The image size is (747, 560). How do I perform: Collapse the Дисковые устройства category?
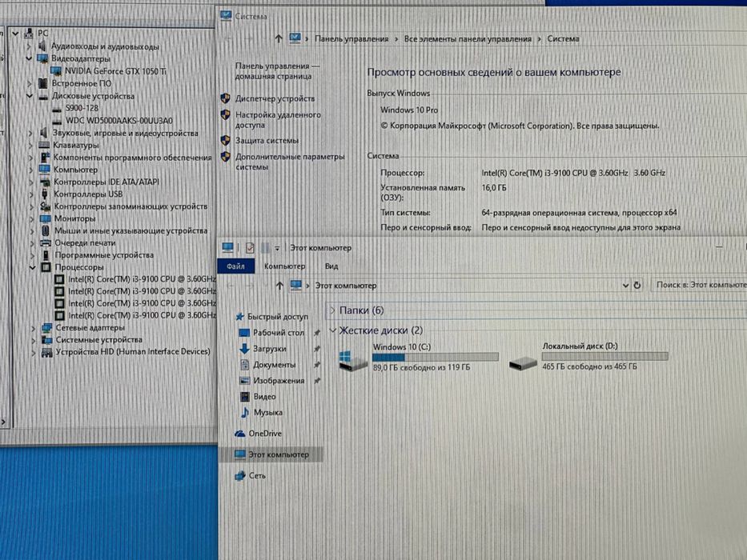pyautogui.click(x=29, y=96)
